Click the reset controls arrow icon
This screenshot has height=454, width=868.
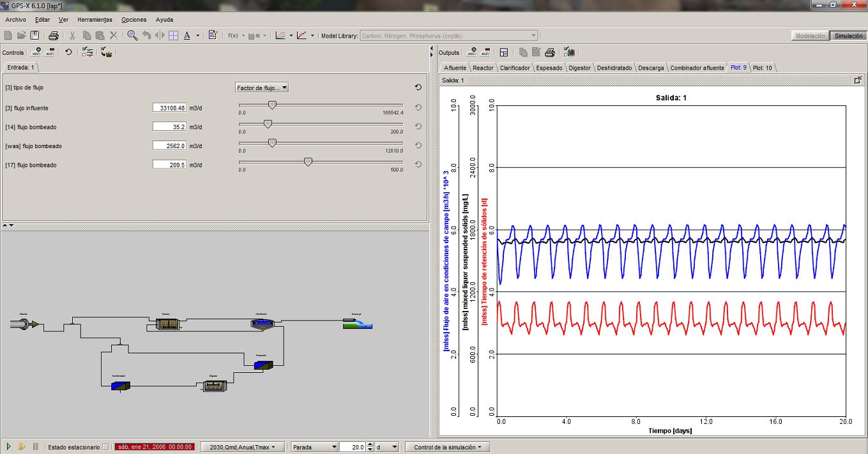[x=68, y=52]
